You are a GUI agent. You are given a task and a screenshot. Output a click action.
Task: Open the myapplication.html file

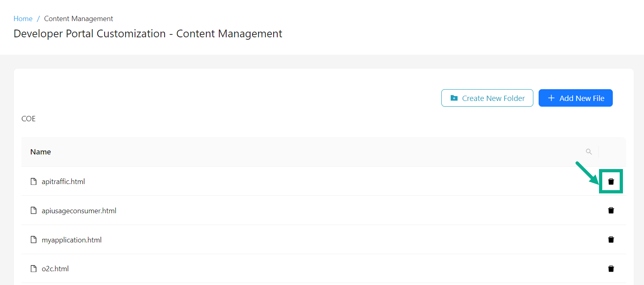point(72,240)
